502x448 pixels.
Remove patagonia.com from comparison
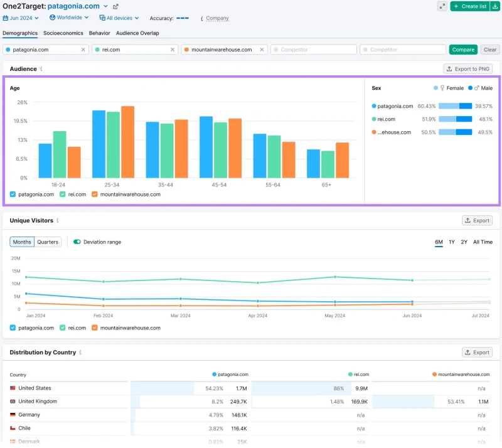(x=83, y=50)
